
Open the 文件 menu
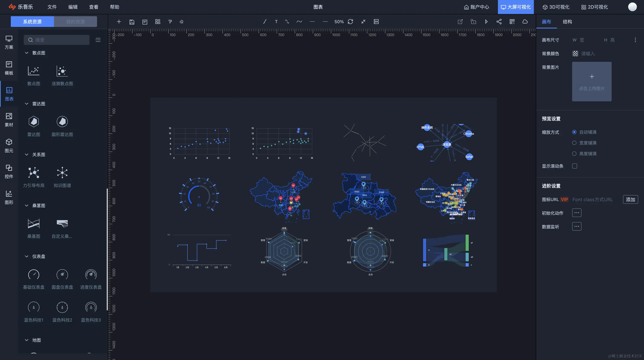pyautogui.click(x=52, y=7)
